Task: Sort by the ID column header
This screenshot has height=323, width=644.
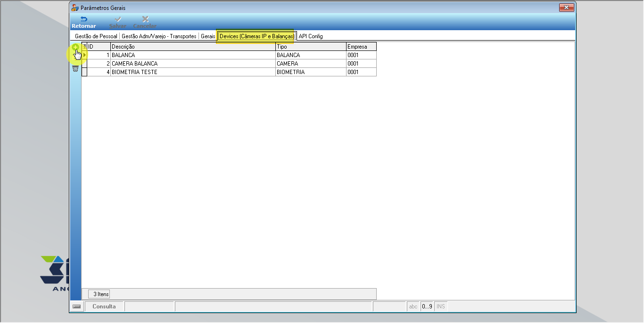Action: (x=99, y=47)
